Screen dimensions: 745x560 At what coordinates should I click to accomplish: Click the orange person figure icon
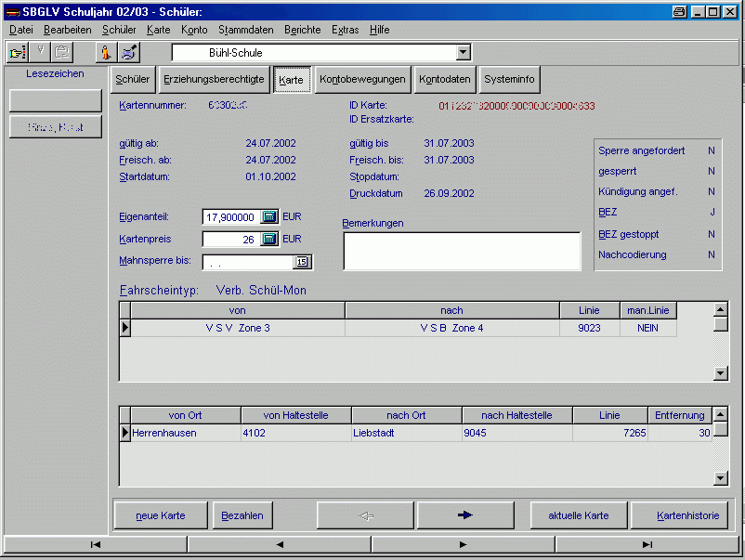[x=106, y=52]
